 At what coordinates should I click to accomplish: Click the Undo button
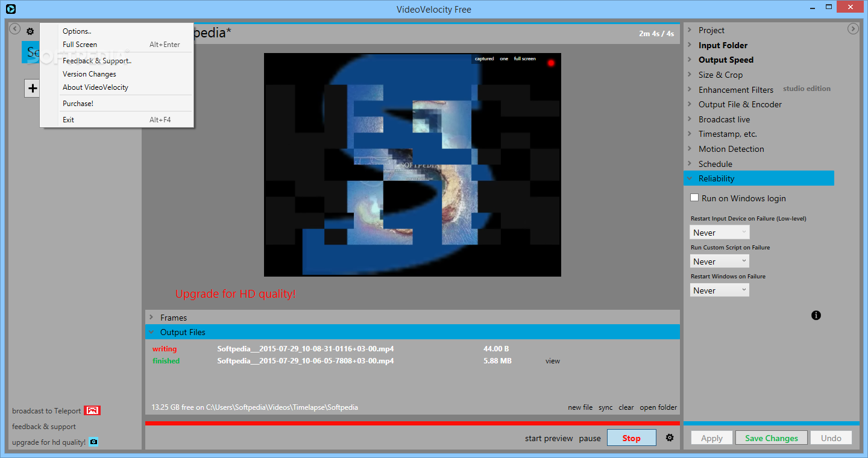(831, 438)
